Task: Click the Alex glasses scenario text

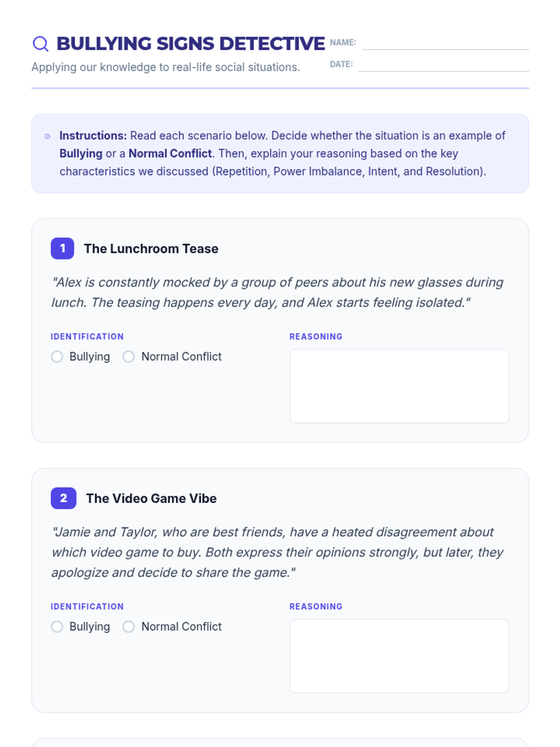Action: point(277,292)
